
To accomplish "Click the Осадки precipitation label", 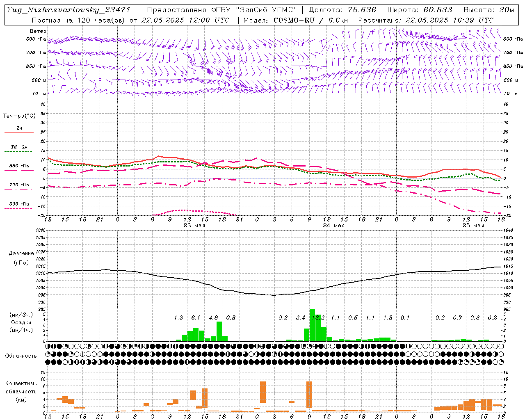I will 21,322.
